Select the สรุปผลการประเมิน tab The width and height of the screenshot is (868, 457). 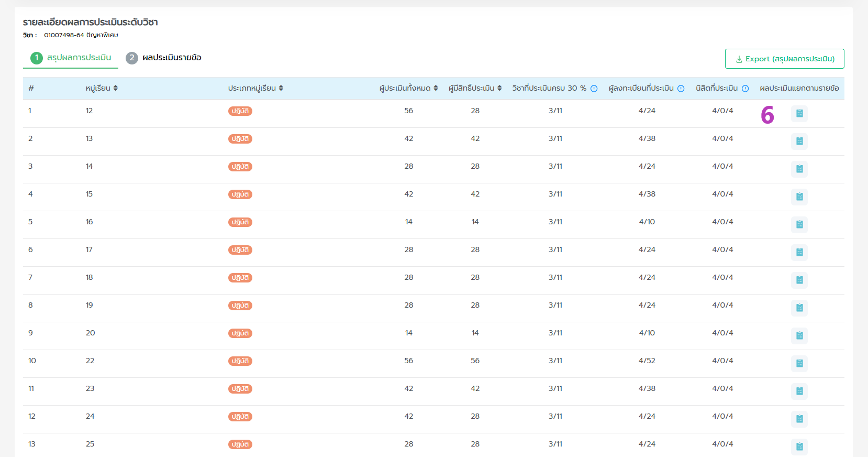pos(71,58)
